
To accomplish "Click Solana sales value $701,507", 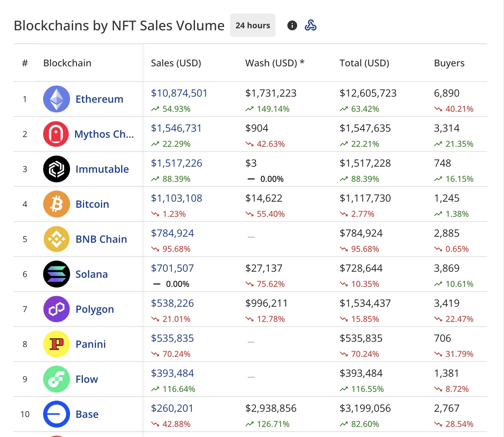I will click(172, 268).
